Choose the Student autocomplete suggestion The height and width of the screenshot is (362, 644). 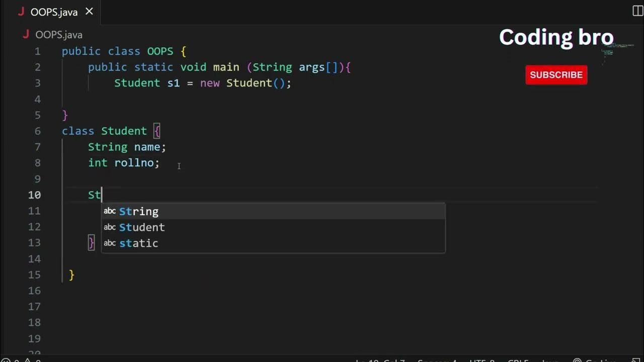click(x=142, y=227)
